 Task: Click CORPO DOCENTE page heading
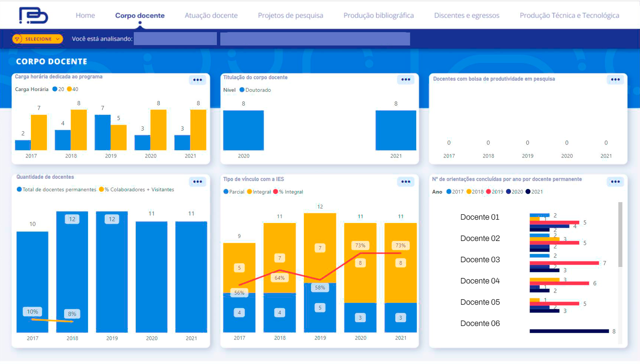[x=51, y=61]
